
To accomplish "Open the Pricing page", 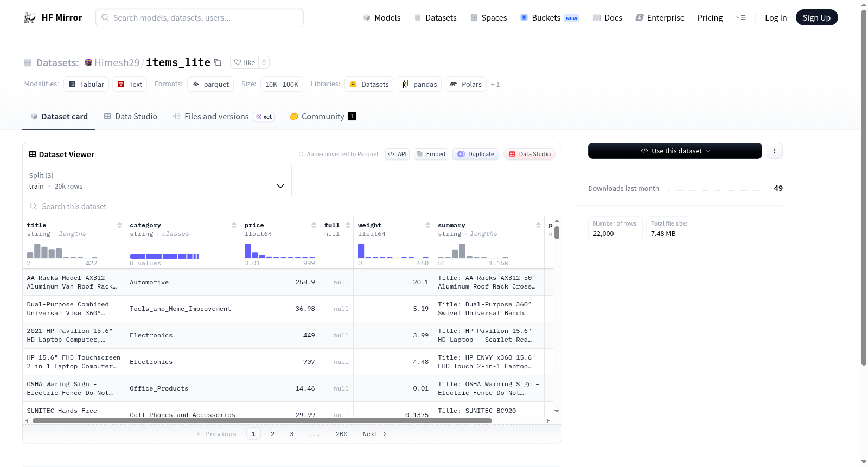I will [710, 17].
